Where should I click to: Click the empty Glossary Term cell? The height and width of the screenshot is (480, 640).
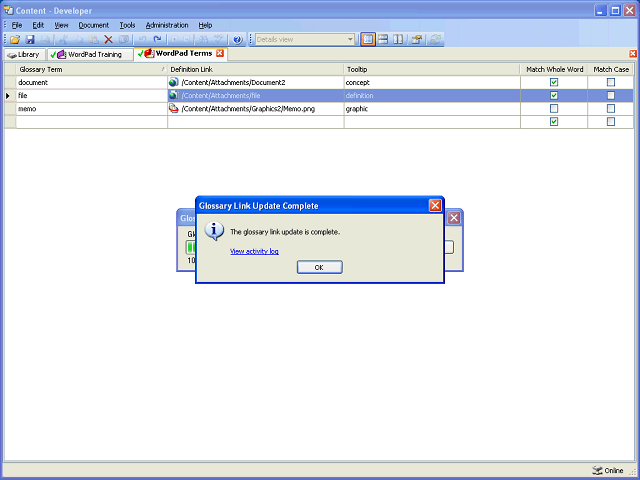tap(92, 122)
